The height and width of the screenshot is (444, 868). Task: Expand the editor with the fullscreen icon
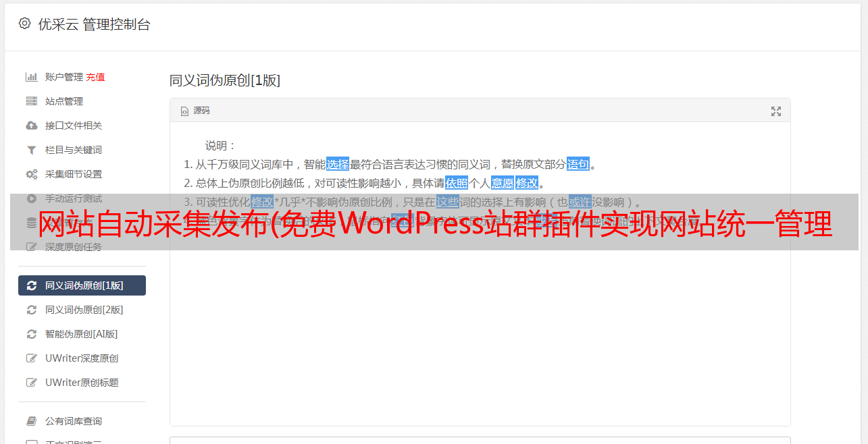(x=776, y=111)
